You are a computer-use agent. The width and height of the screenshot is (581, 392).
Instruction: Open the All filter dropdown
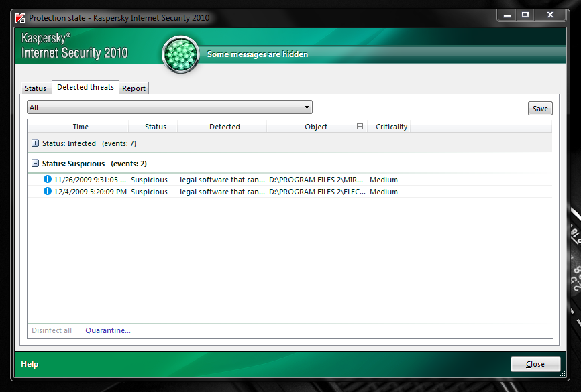click(x=170, y=107)
